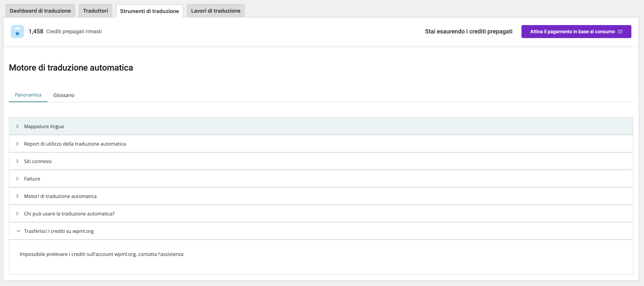Click Fatture section row label

coord(32,178)
